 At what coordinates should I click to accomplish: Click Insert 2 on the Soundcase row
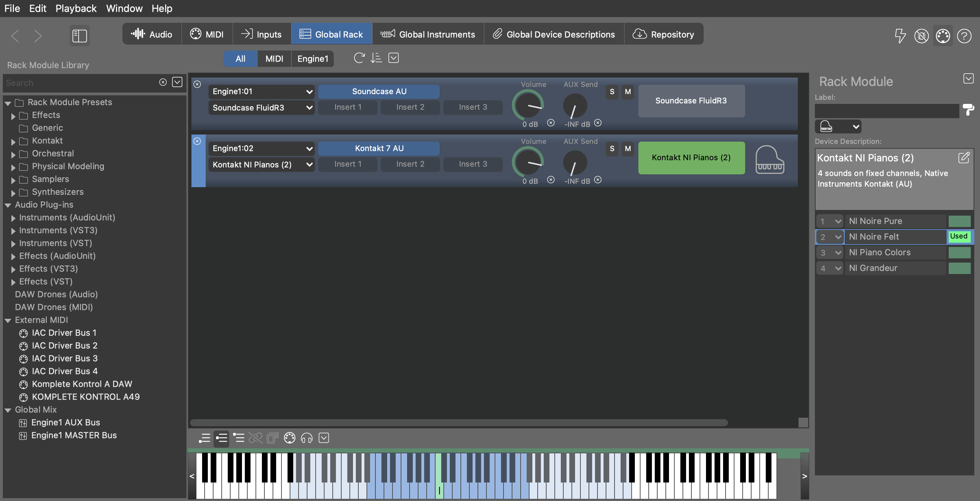(x=410, y=107)
